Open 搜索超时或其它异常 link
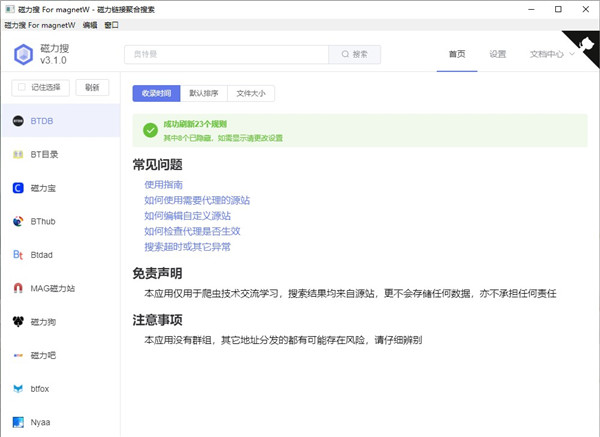600x437 pixels. point(188,247)
